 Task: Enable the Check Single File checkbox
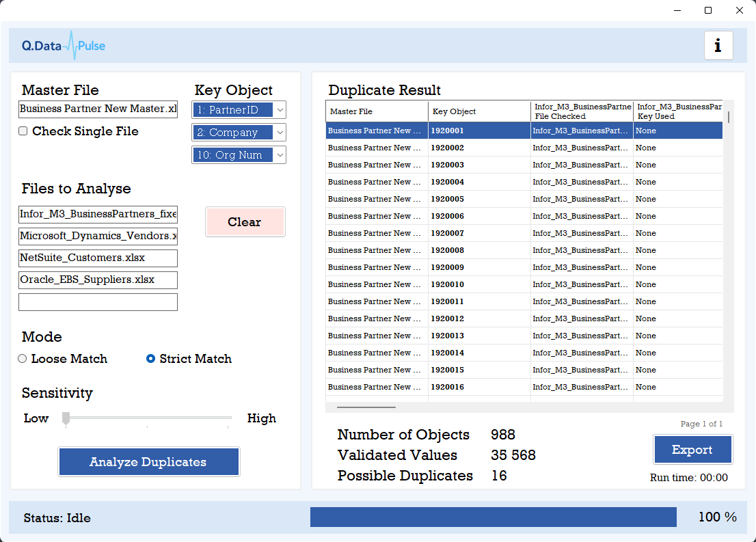coord(23,131)
